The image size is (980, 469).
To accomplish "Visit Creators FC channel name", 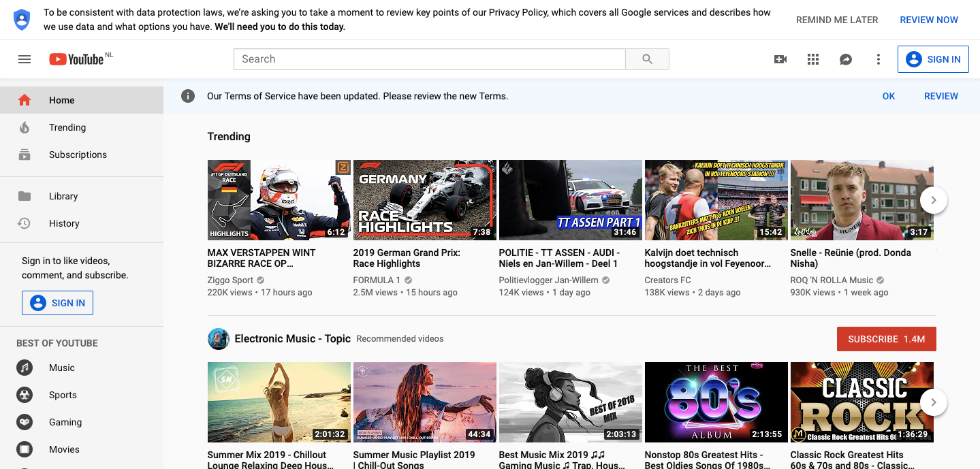I will [x=668, y=280].
